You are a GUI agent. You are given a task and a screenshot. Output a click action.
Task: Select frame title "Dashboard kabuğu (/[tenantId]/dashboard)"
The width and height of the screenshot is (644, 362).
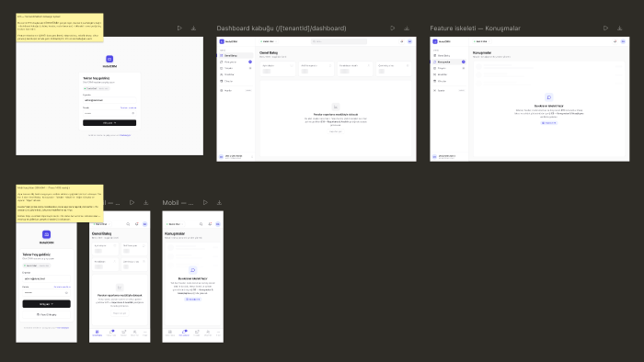coord(282,28)
